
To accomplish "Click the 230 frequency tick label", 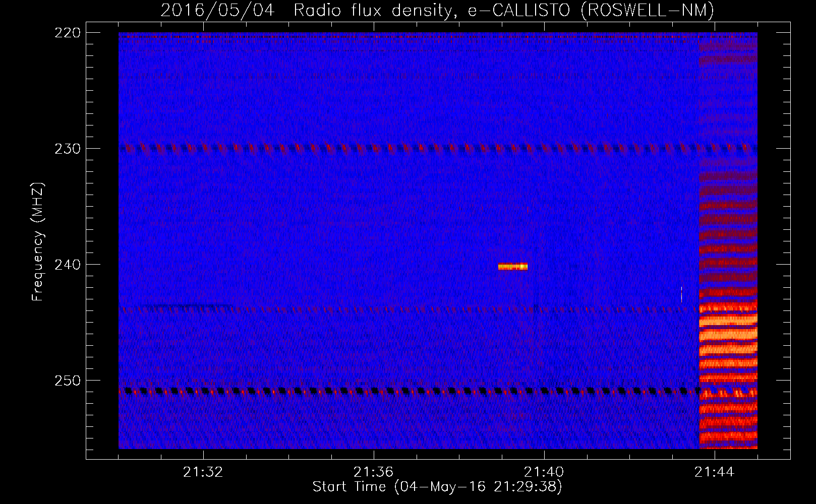I will (x=67, y=149).
